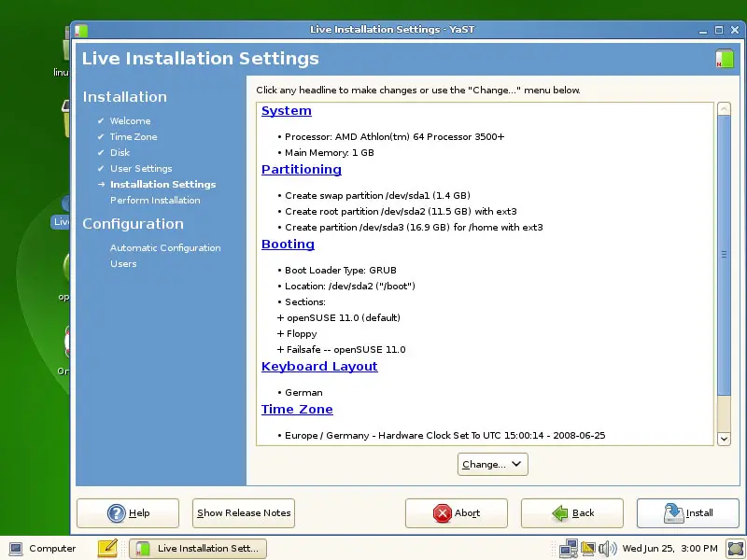Click the Failsafe -- openSUSE 11.0 entry
747x560 pixels.
coord(341,350)
